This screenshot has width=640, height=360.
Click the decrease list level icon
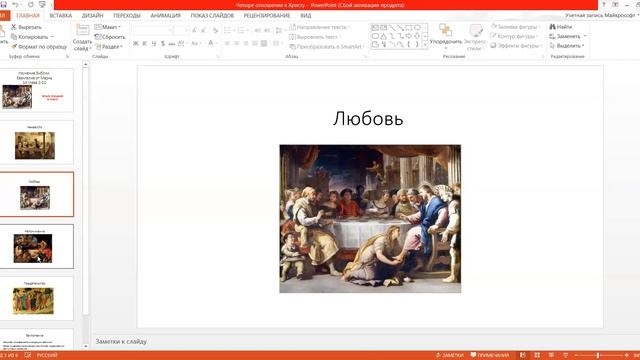pos(258,30)
